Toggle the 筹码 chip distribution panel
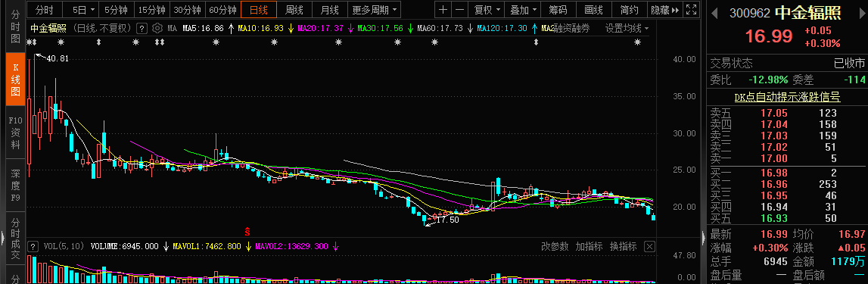This screenshot has height=284, width=868. click(x=558, y=10)
